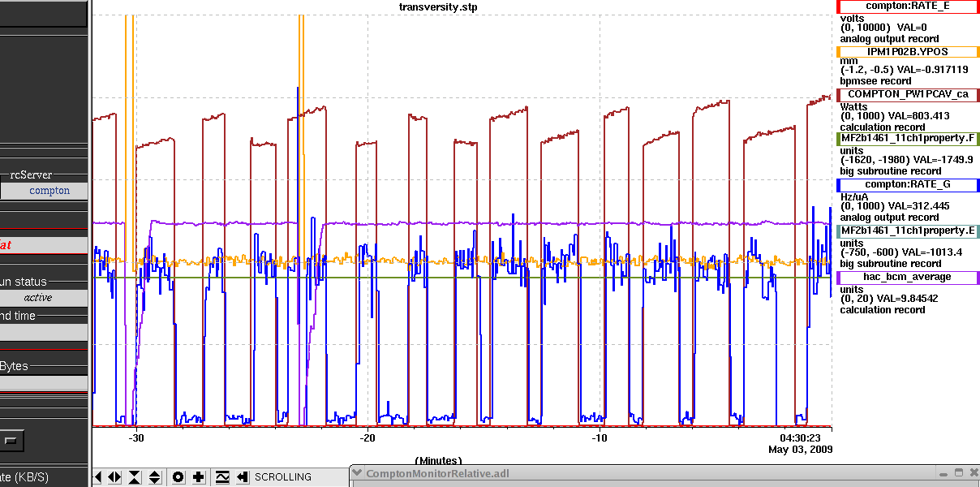The image size is (980, 487).
Task: Click 'Watts' unit under COMPTON_PW1PCAV_ca
Action: click(x=854, y=106)
